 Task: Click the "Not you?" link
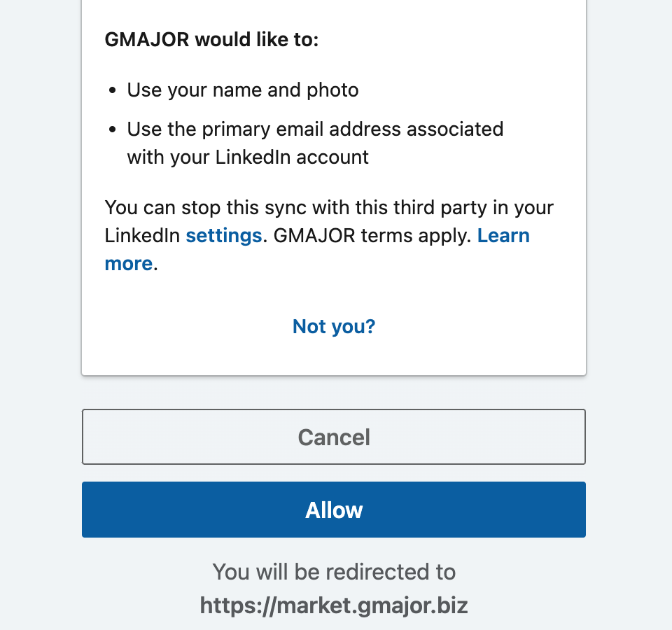(334, 326)
